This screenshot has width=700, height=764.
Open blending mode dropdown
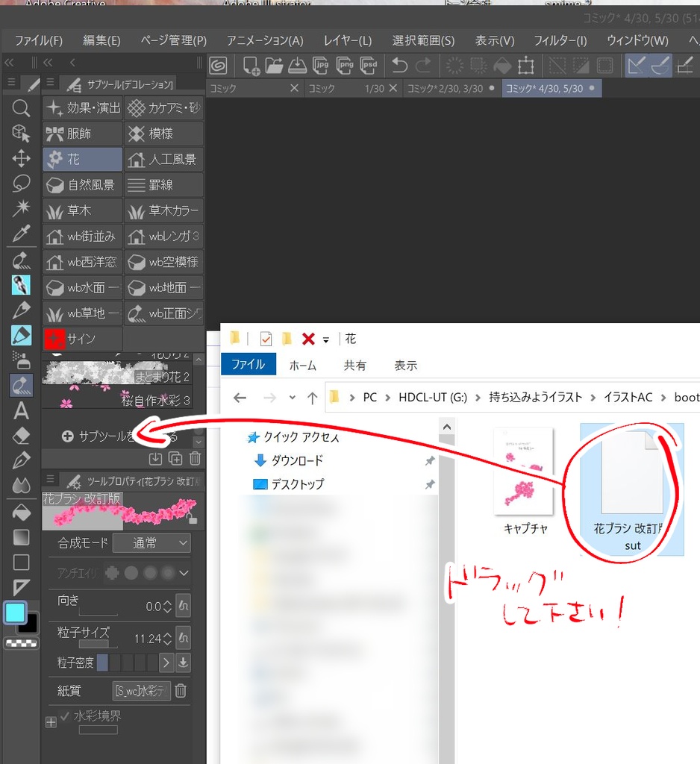coord(151,543)
